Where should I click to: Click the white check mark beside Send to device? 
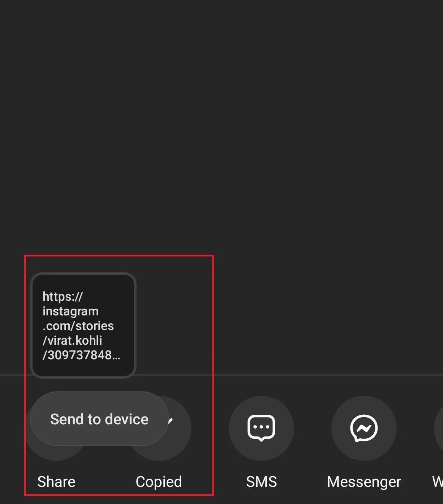171,420
